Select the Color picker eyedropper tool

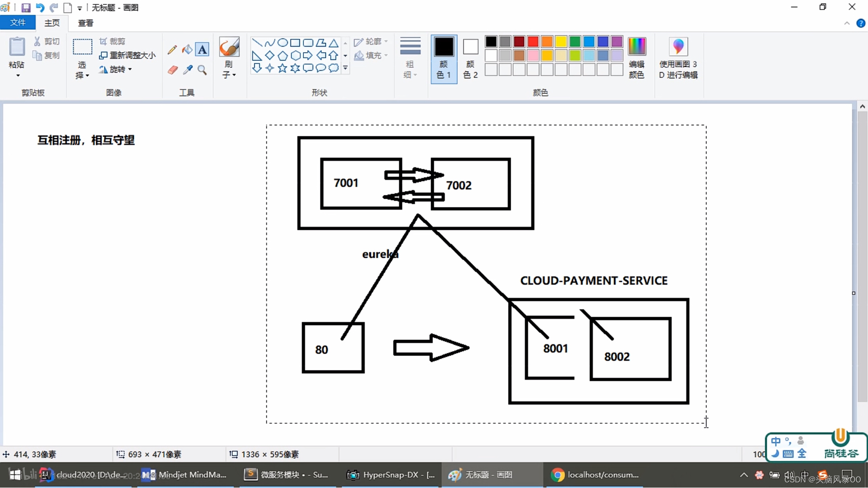coord(187,70)
